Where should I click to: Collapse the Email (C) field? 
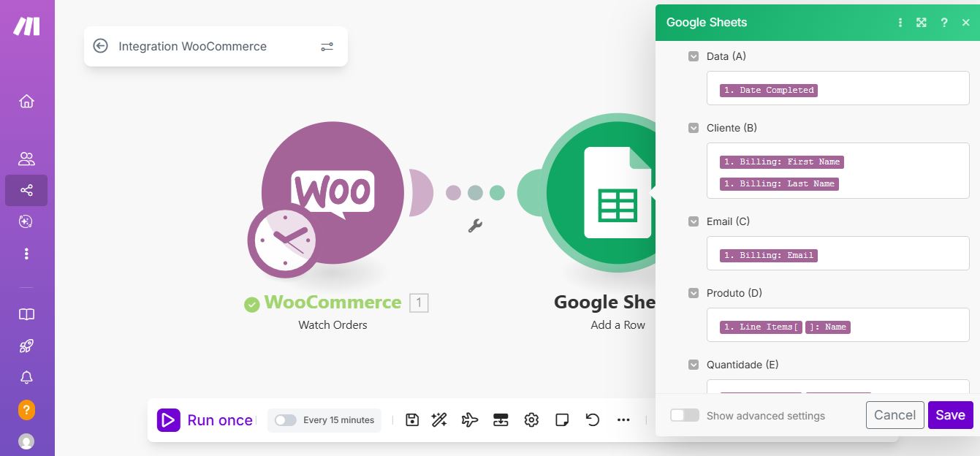[x=694, y=221]
